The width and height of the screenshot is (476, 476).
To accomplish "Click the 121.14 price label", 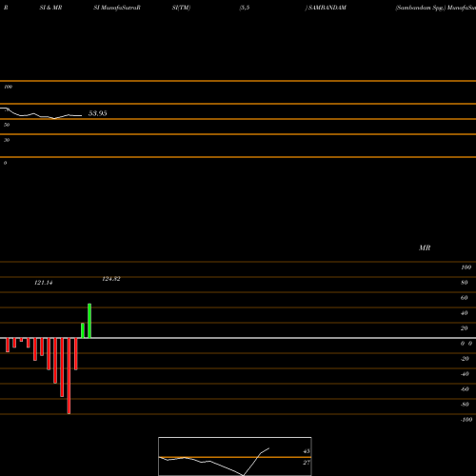I will (x=44, y=283).
